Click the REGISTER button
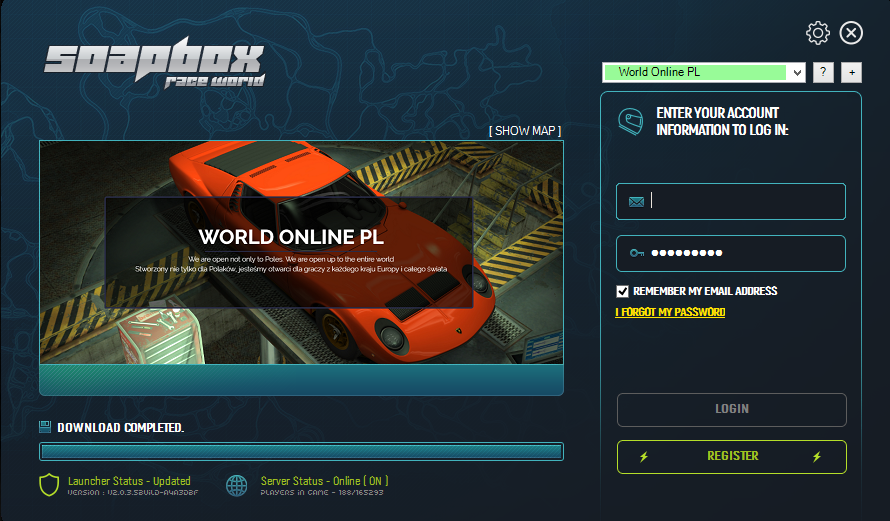The height and width of the screenshot is (521, 890). point(732,456)
